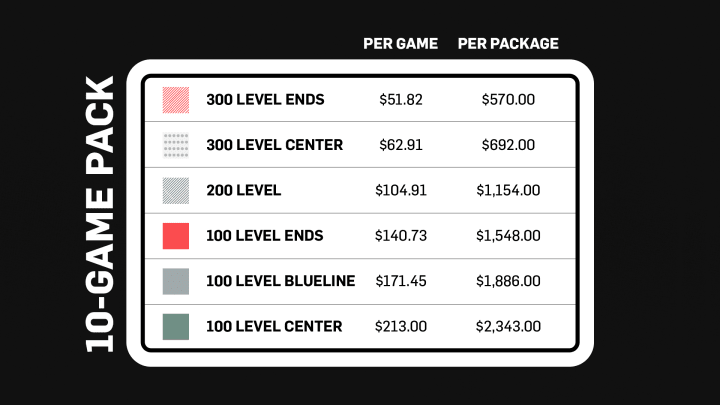The width and height of the screenshot is (720, 405).
Task: Click the 100 Level Center green swatch
Action: click(x=176, y=326)
